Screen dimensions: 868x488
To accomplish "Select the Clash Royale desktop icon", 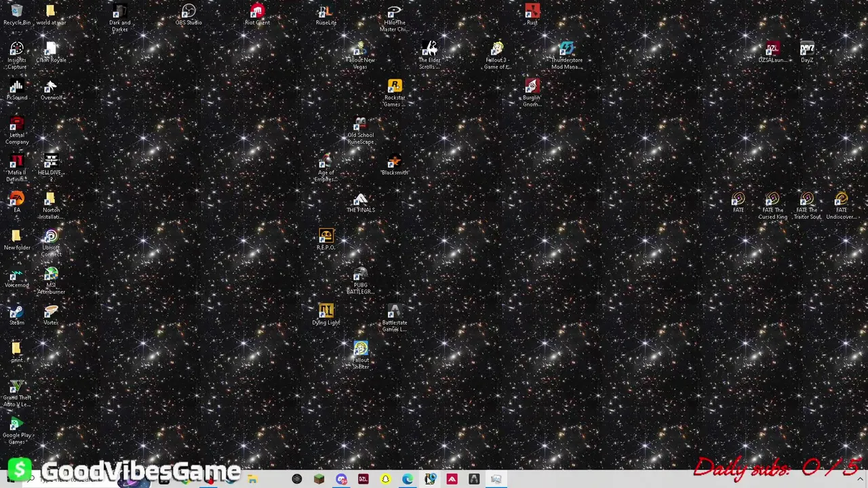I will [x=51, y=52].
